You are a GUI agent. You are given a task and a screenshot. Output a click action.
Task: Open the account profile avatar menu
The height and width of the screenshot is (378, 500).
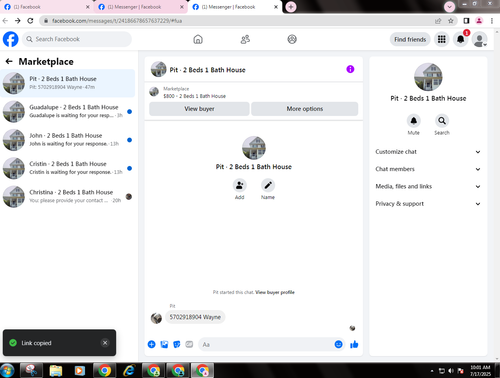[479, 39]
